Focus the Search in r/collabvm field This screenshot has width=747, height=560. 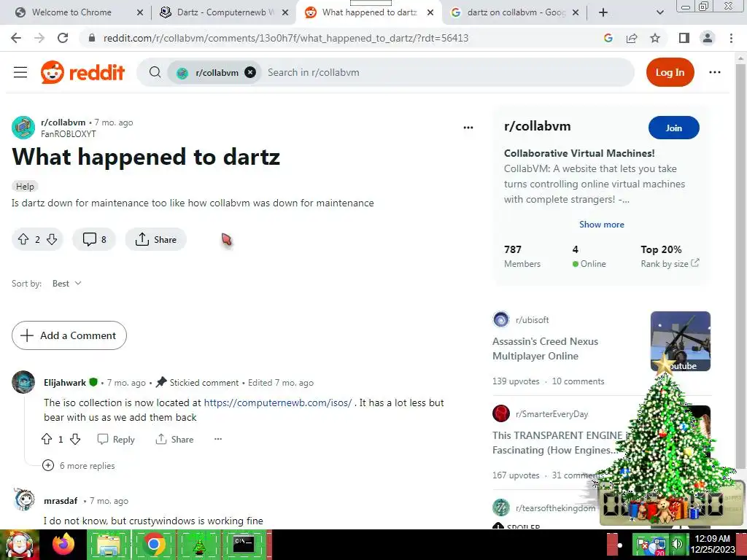coord(448,72)
